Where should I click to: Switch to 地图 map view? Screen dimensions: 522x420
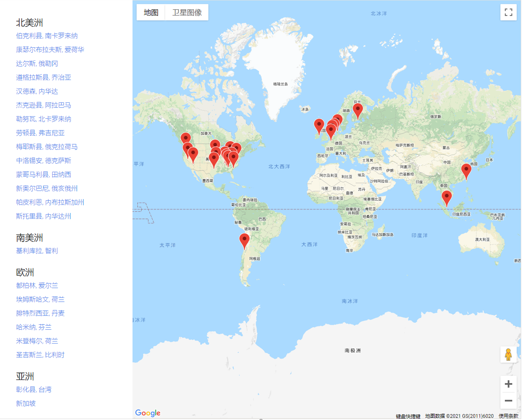click(x=151, y=12)
